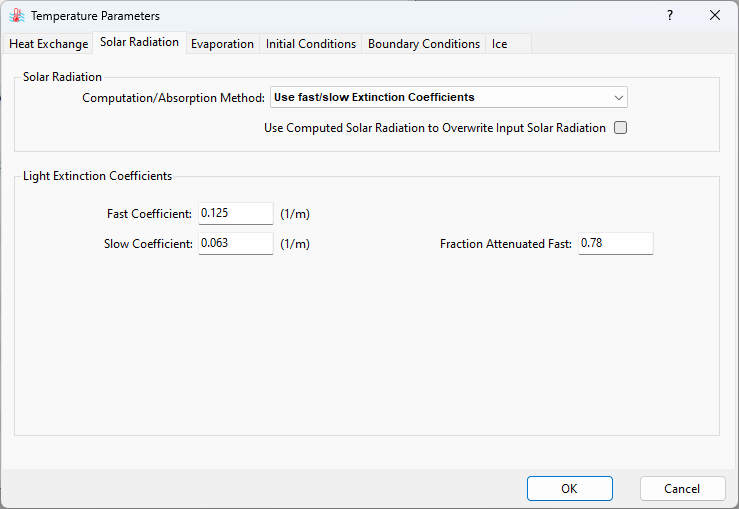Go to the Initial Conditions tab

311,44
